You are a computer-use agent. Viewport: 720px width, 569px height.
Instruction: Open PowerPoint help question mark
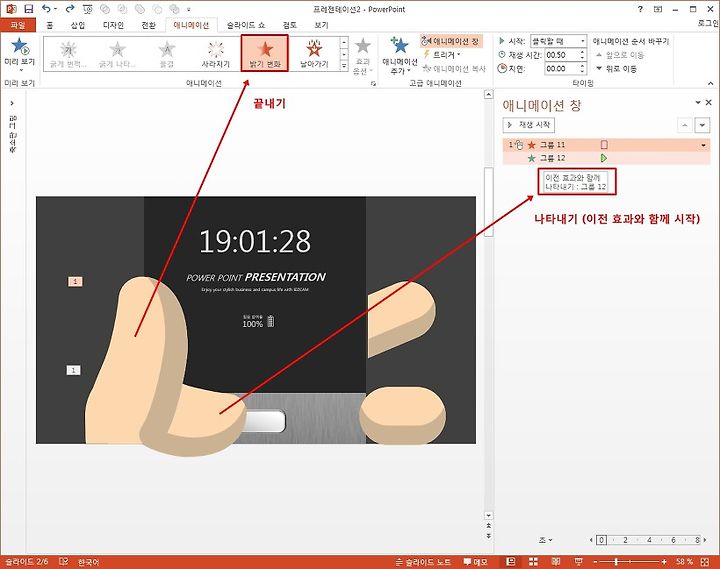point(640,9)
